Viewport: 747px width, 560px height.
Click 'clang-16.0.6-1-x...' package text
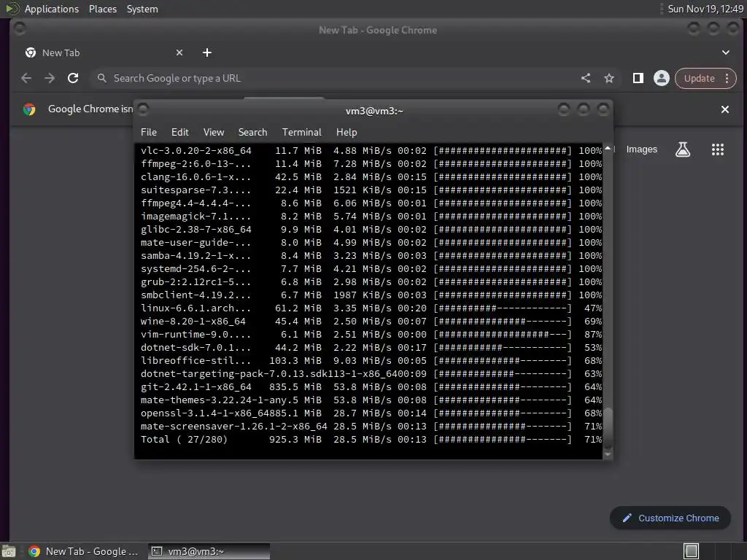coord(196,176)
